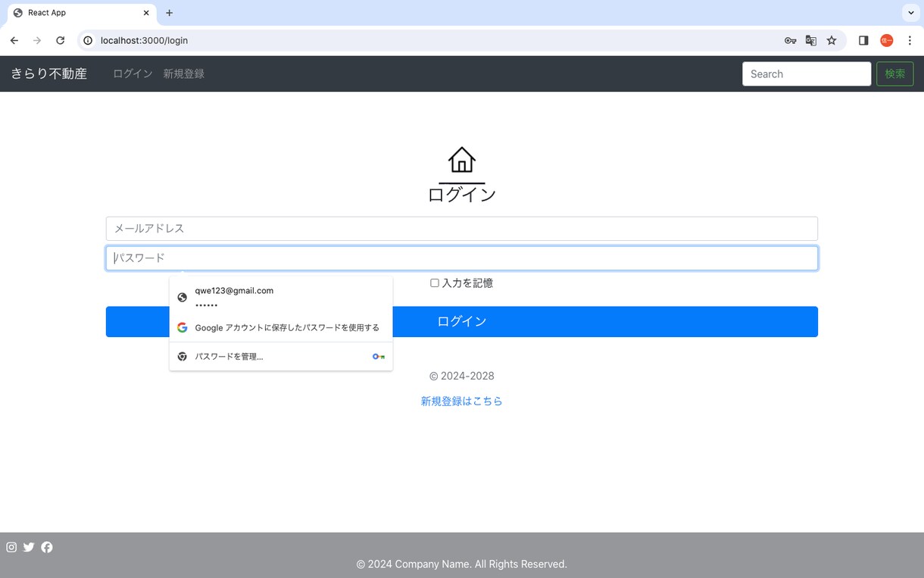
Task: Bookmark this page with the star icon
Action: tap(832, 41)
